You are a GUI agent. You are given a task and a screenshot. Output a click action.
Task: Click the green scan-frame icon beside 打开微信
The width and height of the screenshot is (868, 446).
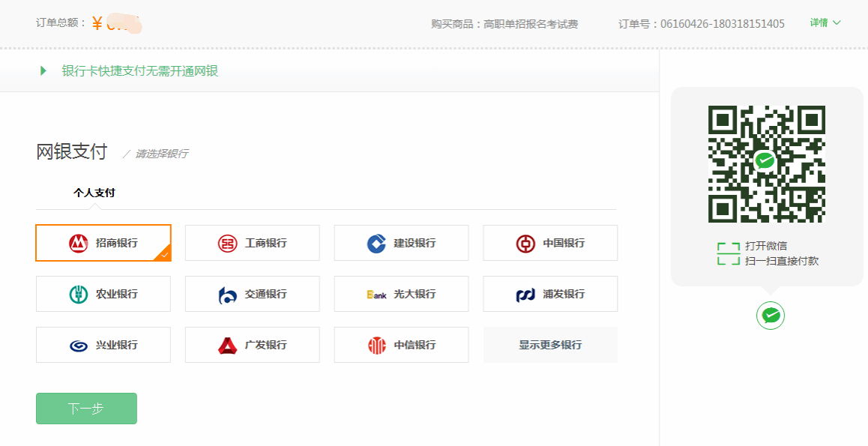[x=729, y=253]
